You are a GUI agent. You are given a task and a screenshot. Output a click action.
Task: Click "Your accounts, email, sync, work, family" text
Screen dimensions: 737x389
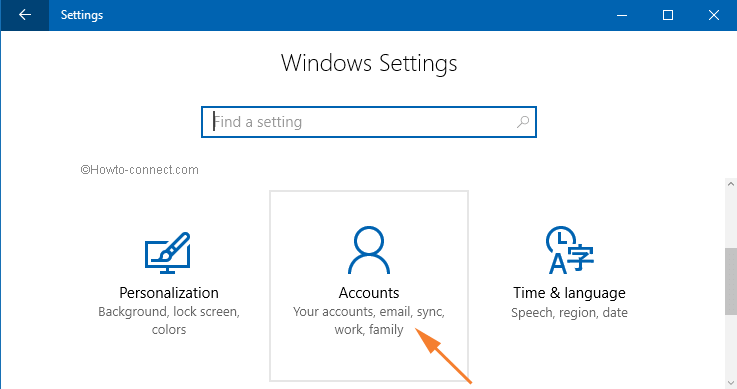pyautogui.click(x=369, y=320)
